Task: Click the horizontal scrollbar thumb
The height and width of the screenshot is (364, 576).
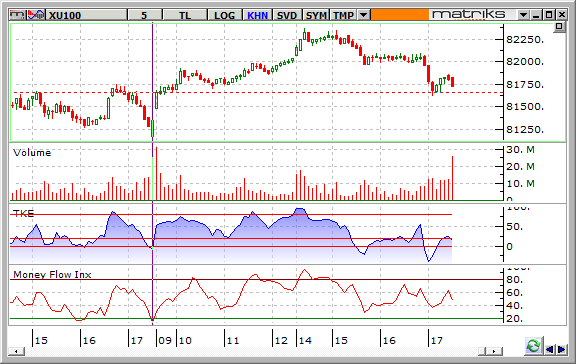Action: (x=482, y=352)
